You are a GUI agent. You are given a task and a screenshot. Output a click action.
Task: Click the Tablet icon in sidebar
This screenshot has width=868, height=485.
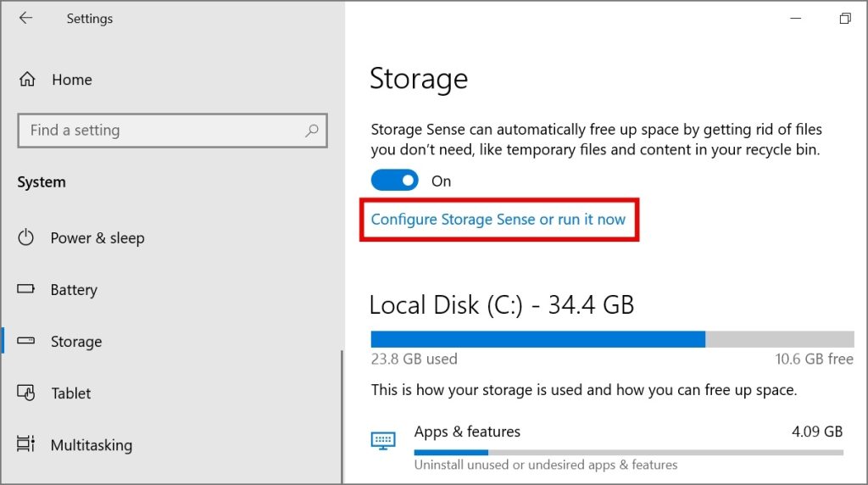(x=26, y=393)
